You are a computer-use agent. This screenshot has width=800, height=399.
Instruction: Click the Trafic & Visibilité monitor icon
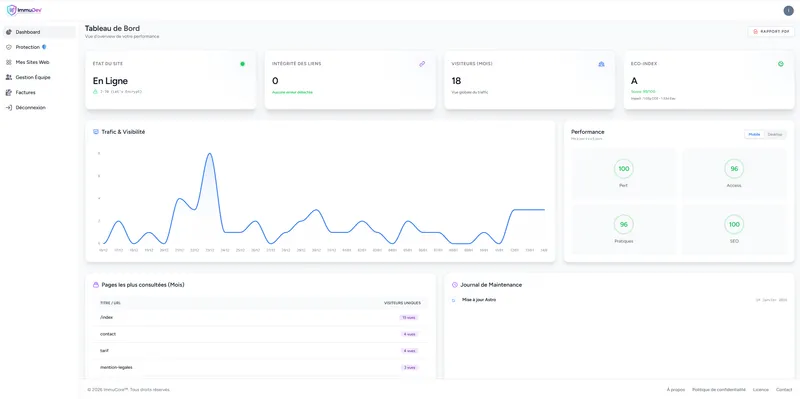click(96, 132)
